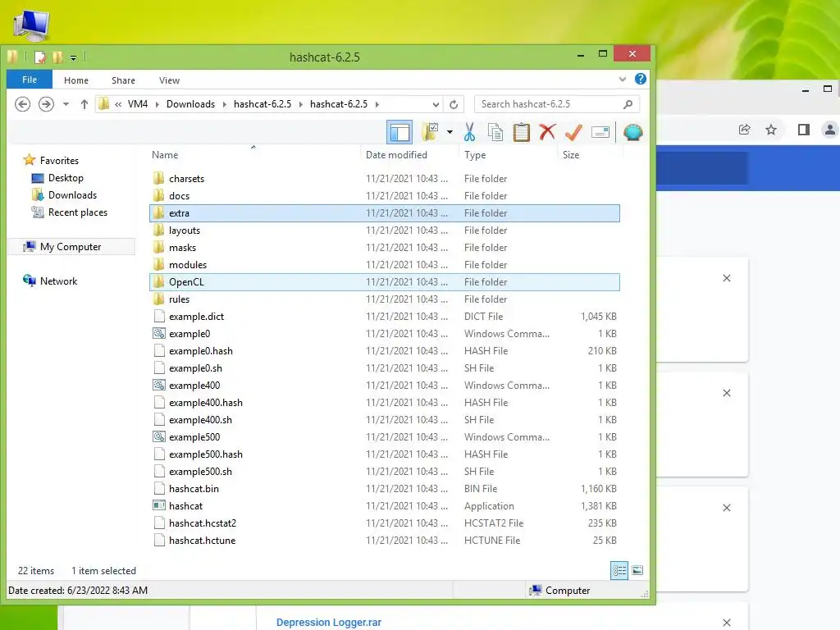Refresh the hashcat-6.2.5 folder view
Screen dimensions: 840x630
click(x=454, y=104)
